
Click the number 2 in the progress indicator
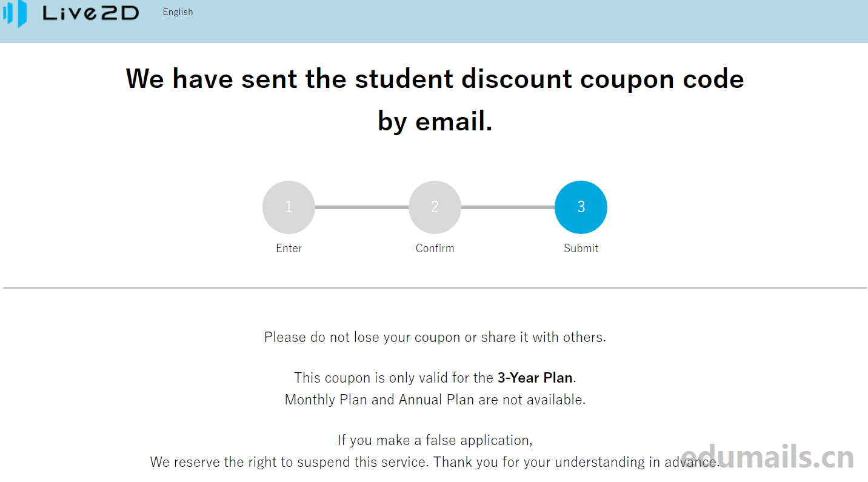(x=435, y=207)
